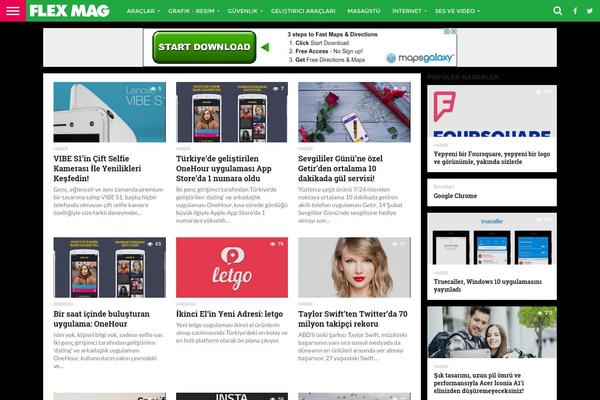600x400 pixels.
Task: Click the Foursquare logo thumbnail in sidebar
Action: 492,111
